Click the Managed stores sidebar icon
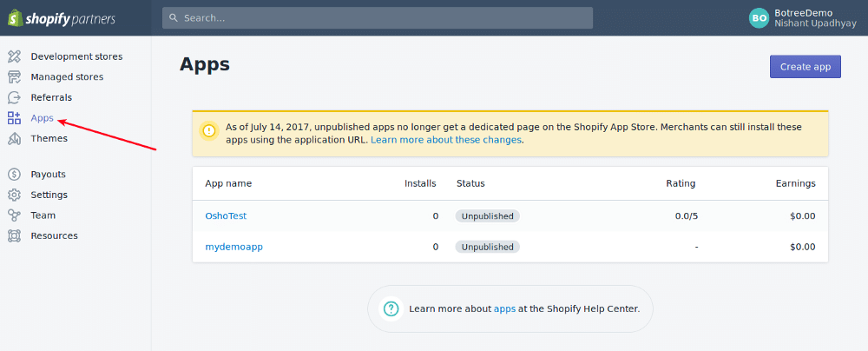The width and height of the screenshot is (868, 351). click(x=15, y=77)
